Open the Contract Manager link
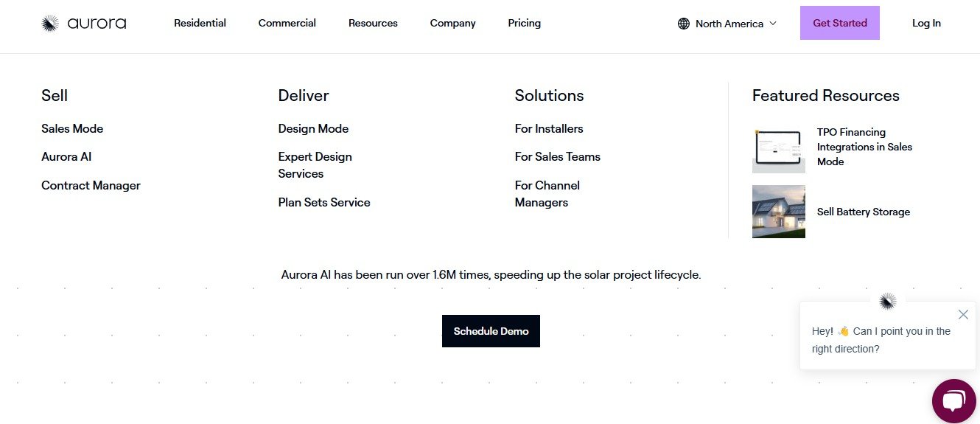This screenshot has height=424, width=980. 91,185
